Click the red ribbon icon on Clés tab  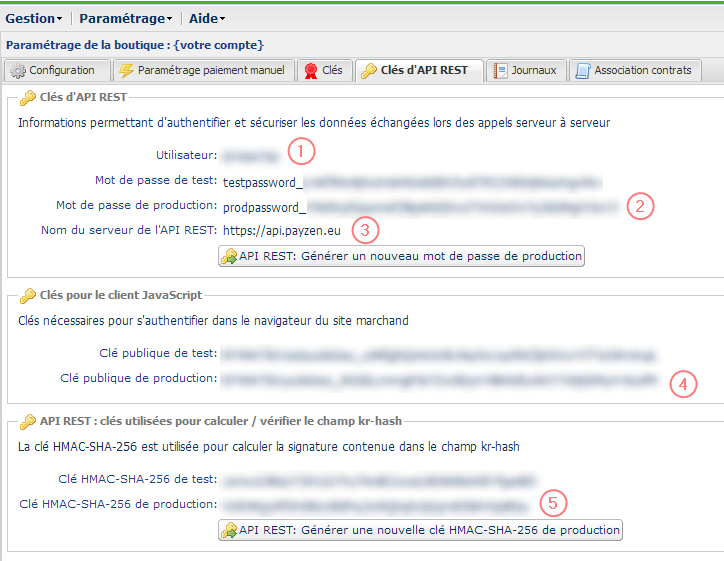tap(310, 70)
